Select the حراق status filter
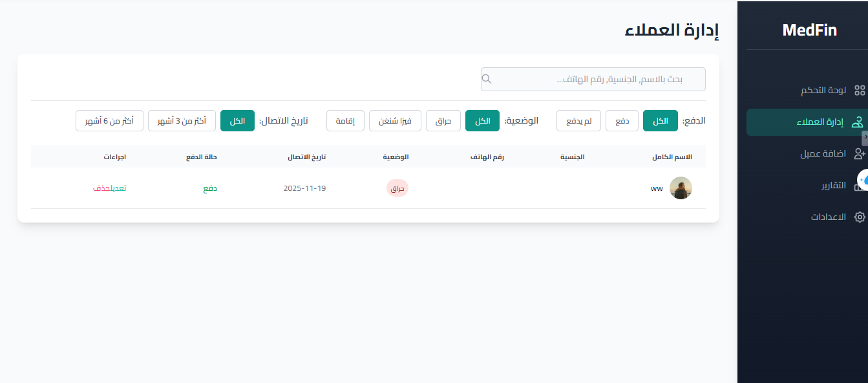Image resolution: width=868 pixels, height=383 pixels. point(443,121)
